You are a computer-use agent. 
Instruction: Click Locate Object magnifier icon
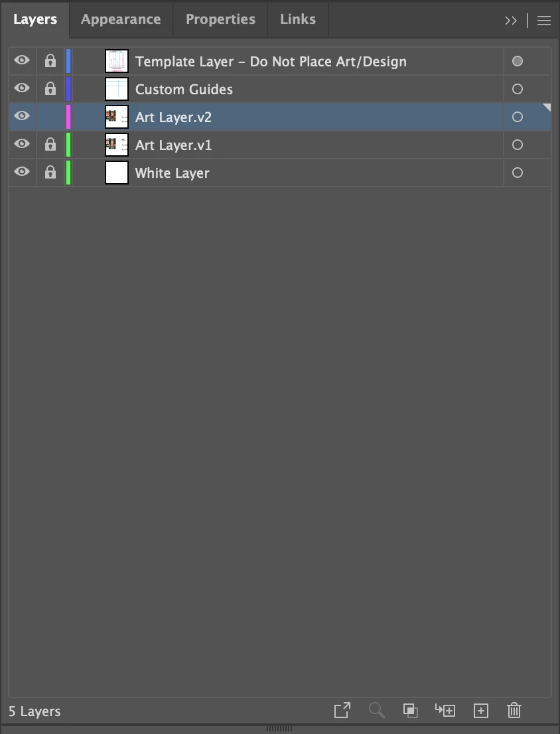(377, 710)
